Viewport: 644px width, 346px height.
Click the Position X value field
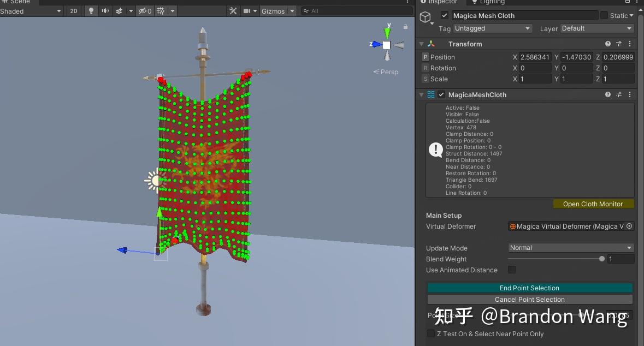(534, 57)
